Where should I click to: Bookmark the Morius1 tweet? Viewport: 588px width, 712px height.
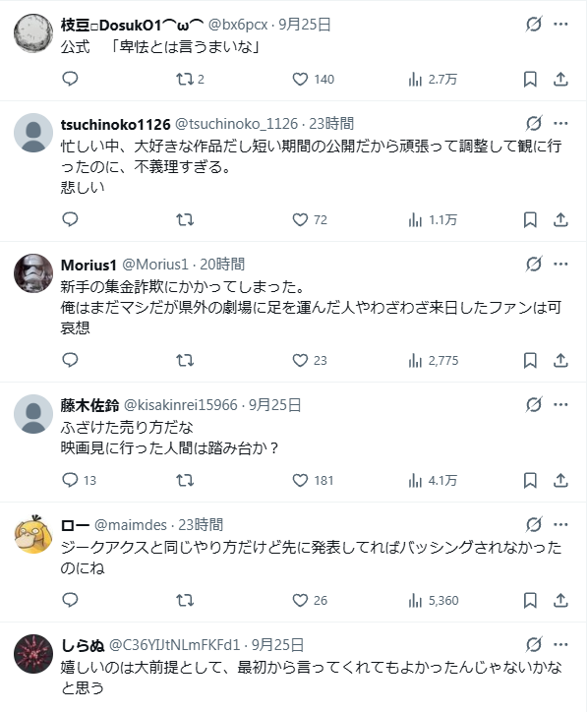pos(530,361)
